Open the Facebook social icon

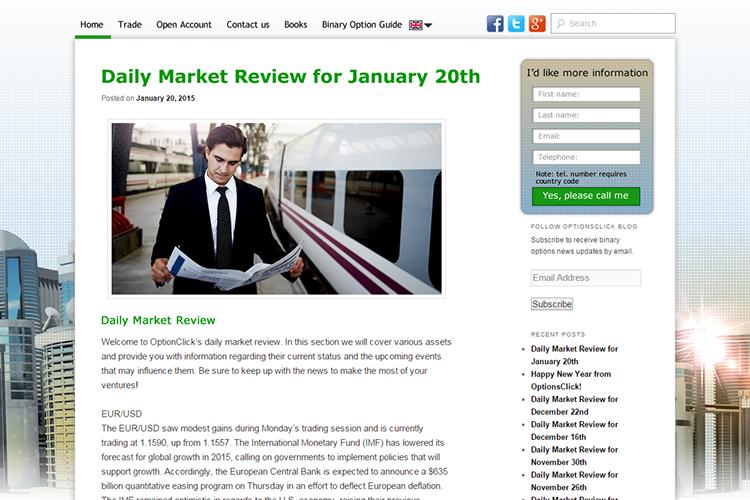pos(495,23)
